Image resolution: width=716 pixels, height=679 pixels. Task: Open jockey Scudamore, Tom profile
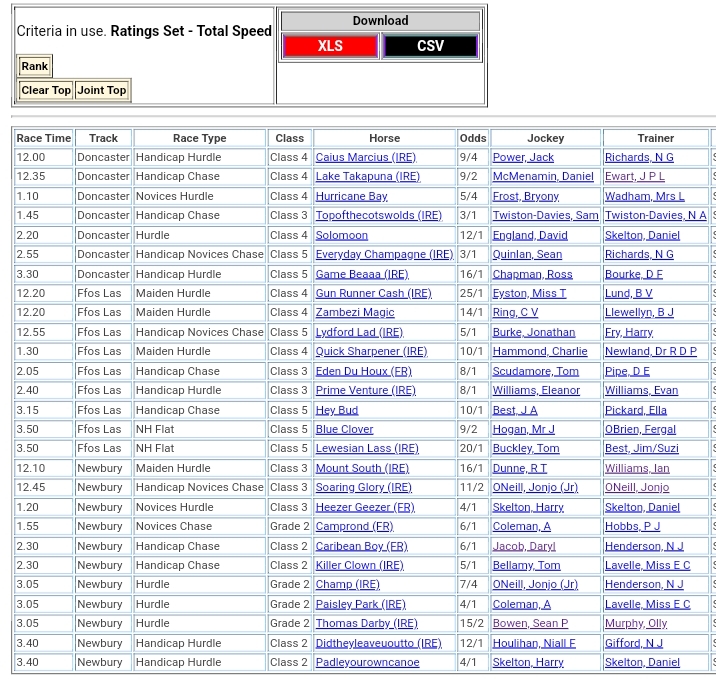coord(535,371)
